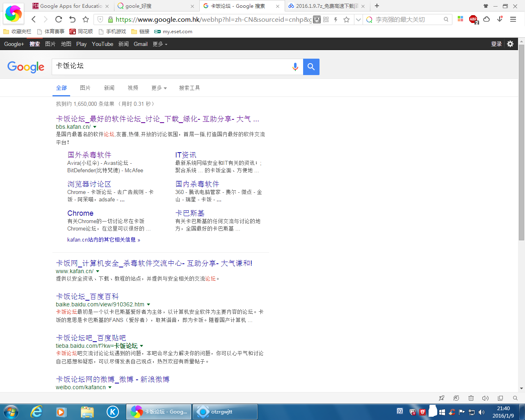Open the 卡巴斯基 sitelink
The height and width of the screenshot is (420, 525).
190,213
